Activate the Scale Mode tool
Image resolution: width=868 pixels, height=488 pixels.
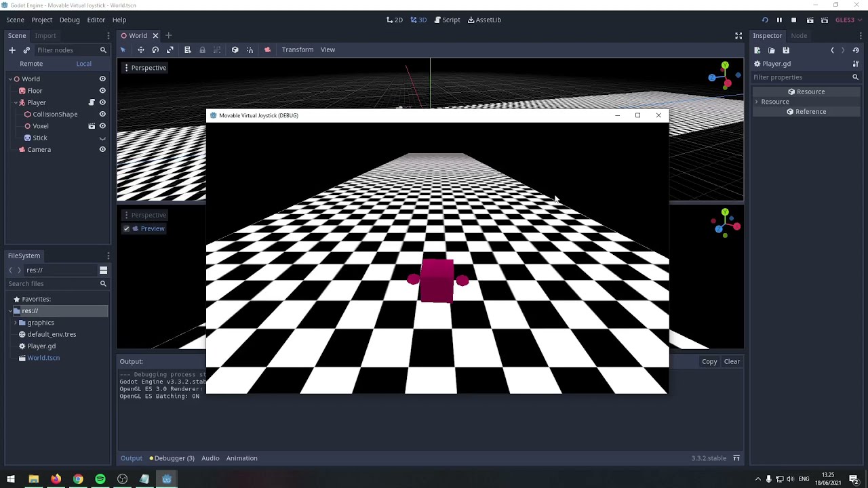pyautogui.click(x=170, y=49)
